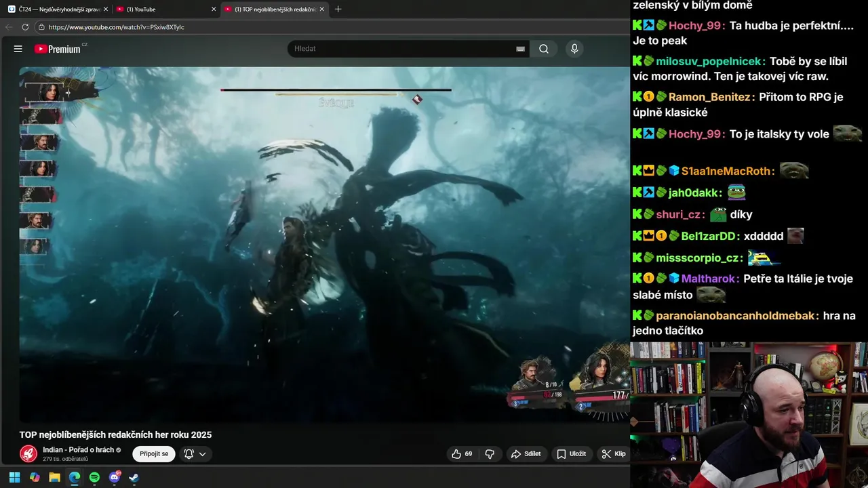Click the webcam feed of the streamer

[749, 415]
